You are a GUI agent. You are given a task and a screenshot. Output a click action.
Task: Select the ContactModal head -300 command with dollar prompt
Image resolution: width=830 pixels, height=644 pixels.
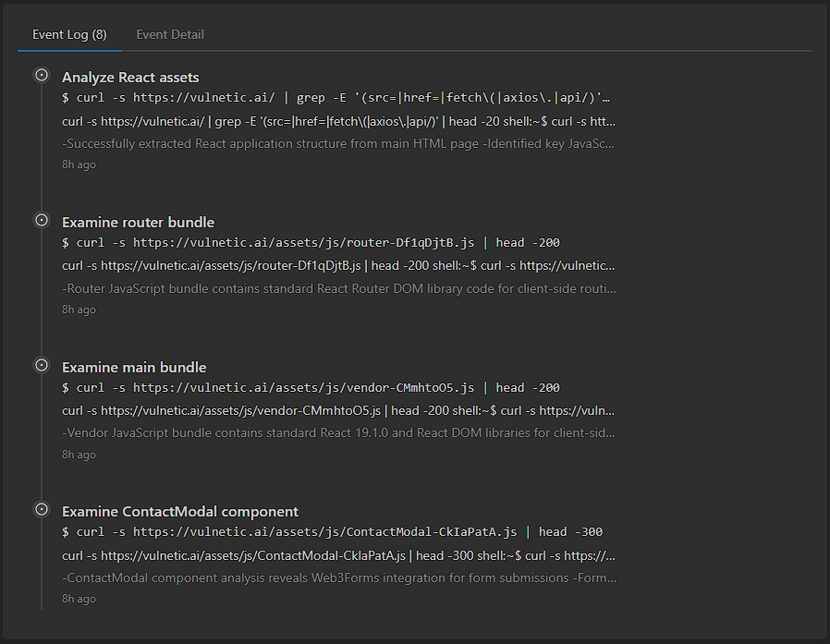point(332,532)
